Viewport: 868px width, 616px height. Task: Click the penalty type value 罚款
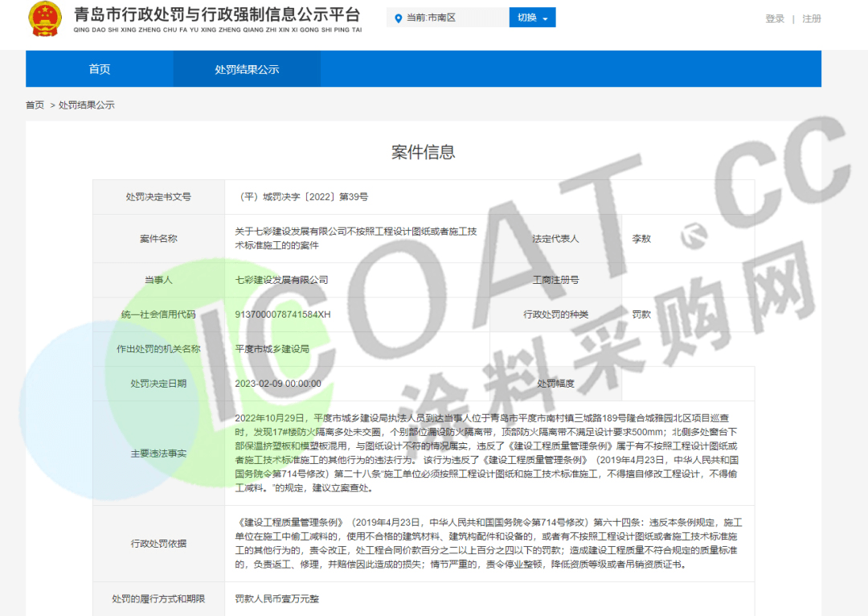(641, 314)
